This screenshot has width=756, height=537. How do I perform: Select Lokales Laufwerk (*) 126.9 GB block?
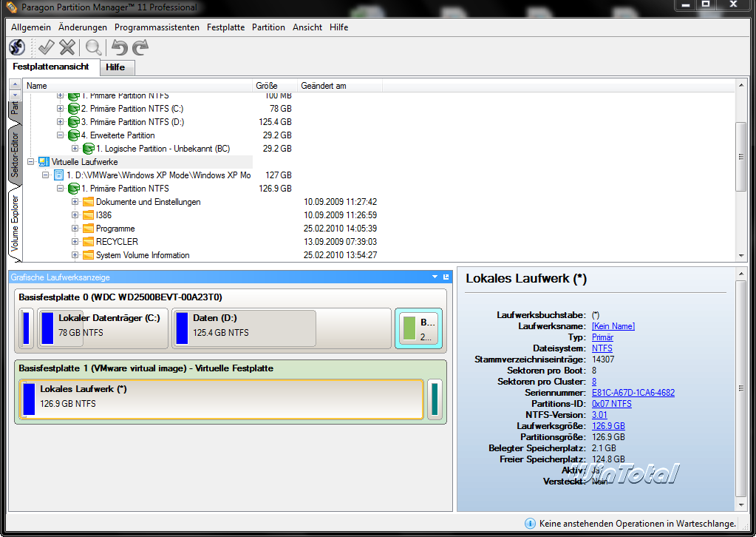point(222,399)
